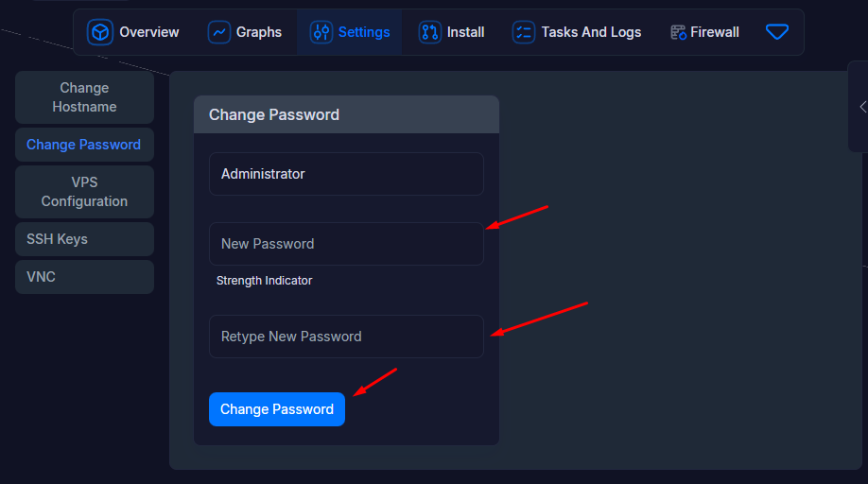The height and width of the screenshot is (484, 868).
Task: Click the Strength Indicator label
Action: click(x=264, y=281)
